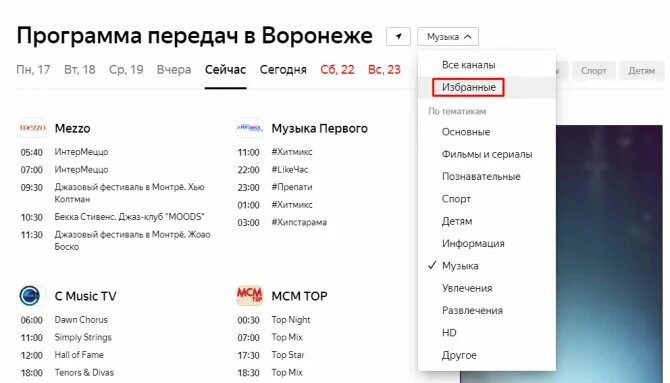Screen dimensions: 670x383
Task: Open the MCM TOP channel logo
Action: (x=250, y=295)
